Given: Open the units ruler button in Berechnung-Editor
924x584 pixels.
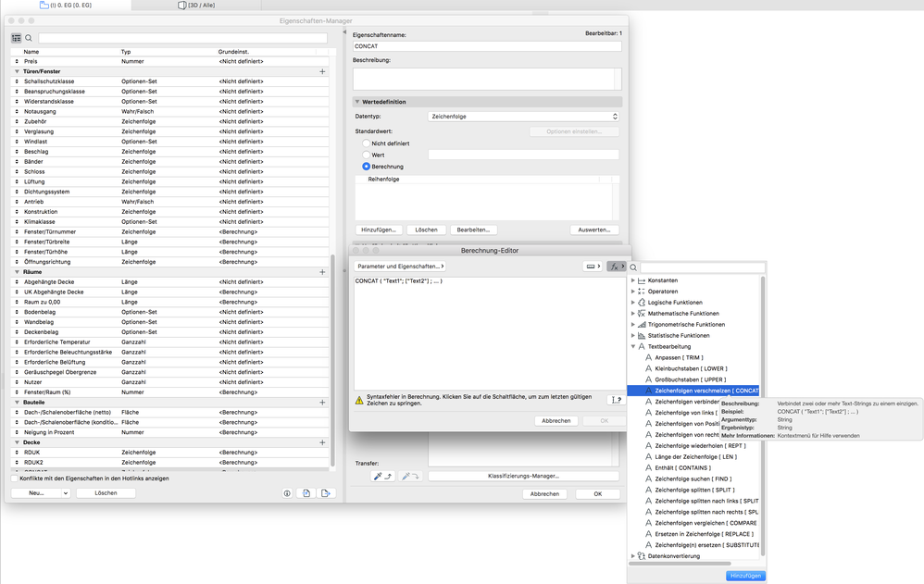Looking at the screenshot, I should tap(593, 267).
